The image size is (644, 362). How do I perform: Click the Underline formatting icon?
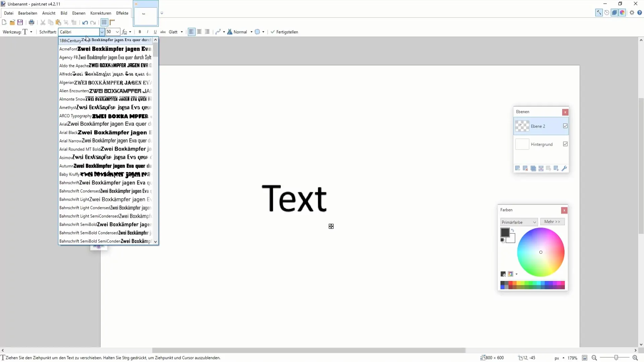(155, 32)
